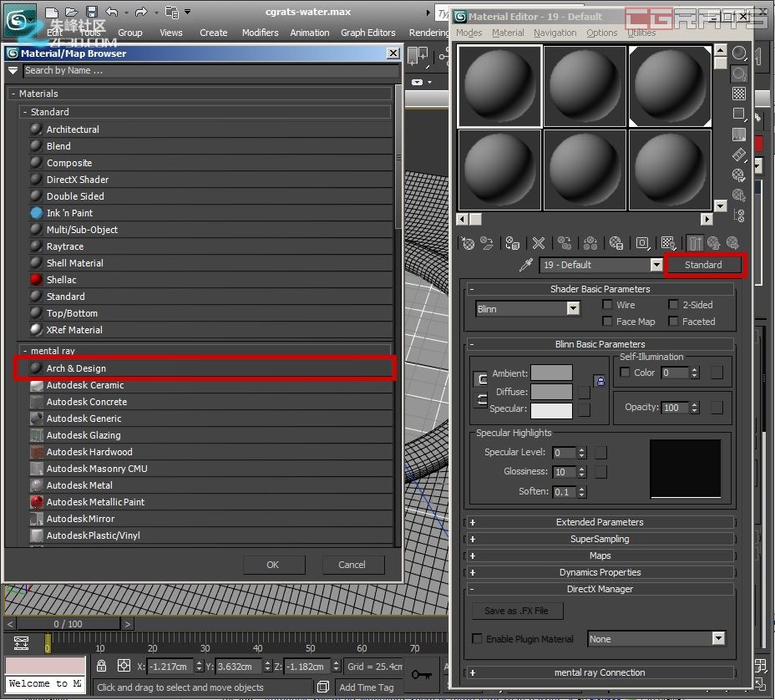Click Add Time Tag in status bar
Image resolution: width=775 pixels, height=700 pixels.
coord(367,687)
